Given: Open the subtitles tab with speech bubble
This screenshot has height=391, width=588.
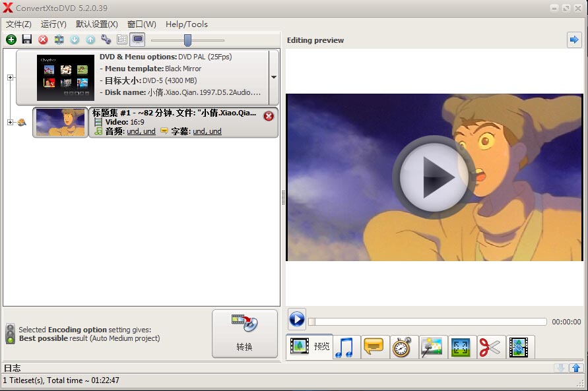Looking at the screenshot, I should coord(374,347).
